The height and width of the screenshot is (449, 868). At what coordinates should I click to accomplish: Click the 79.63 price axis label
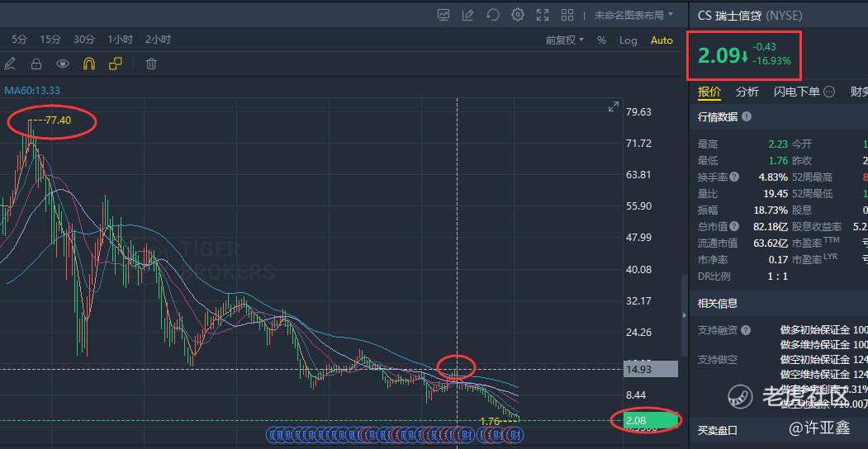[638, 111]
